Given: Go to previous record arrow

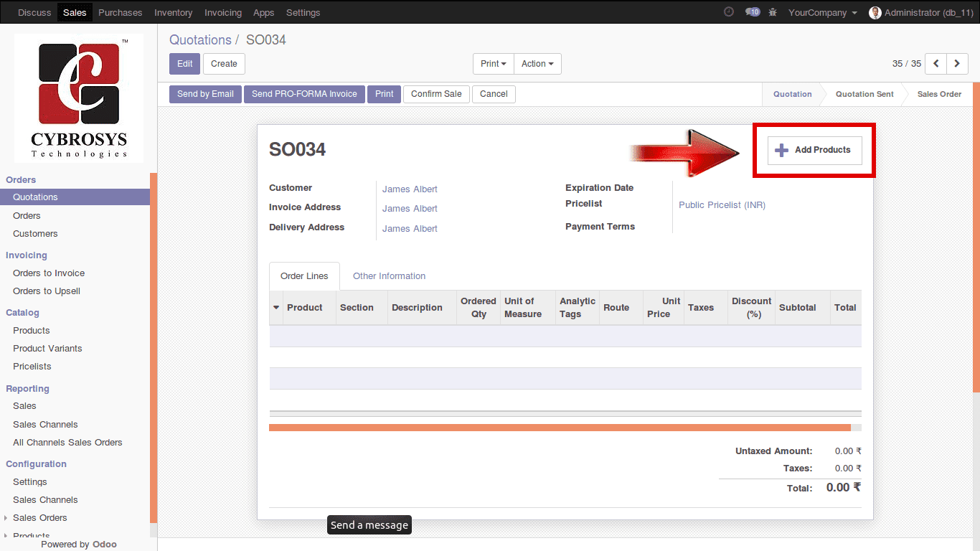Looking at the screenshot, I should click(x=936, y=64).
